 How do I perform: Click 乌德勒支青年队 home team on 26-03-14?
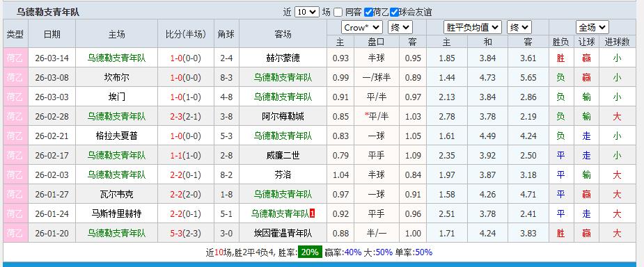(x=117, y=58)
